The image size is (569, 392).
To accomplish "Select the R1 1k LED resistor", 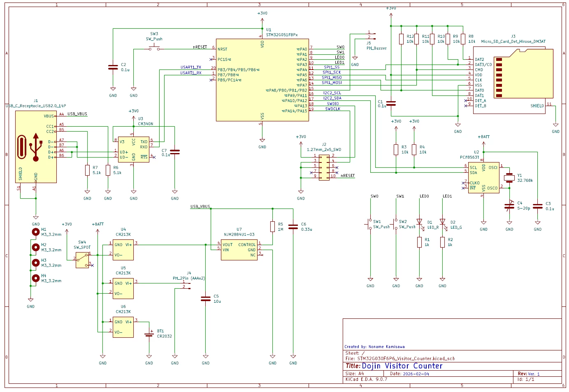I will [419, 242].
